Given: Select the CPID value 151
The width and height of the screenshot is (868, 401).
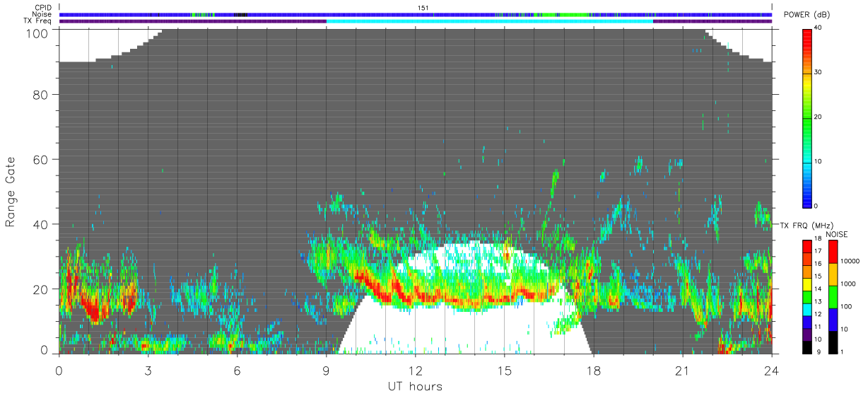Looking at the screenshot, I should 423,8.
